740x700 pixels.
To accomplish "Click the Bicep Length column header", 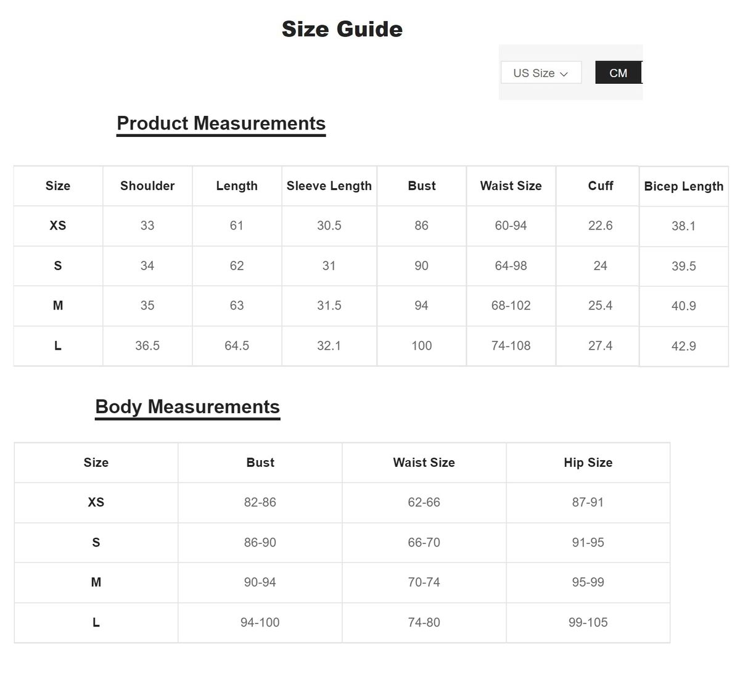I will click(683, 186).
